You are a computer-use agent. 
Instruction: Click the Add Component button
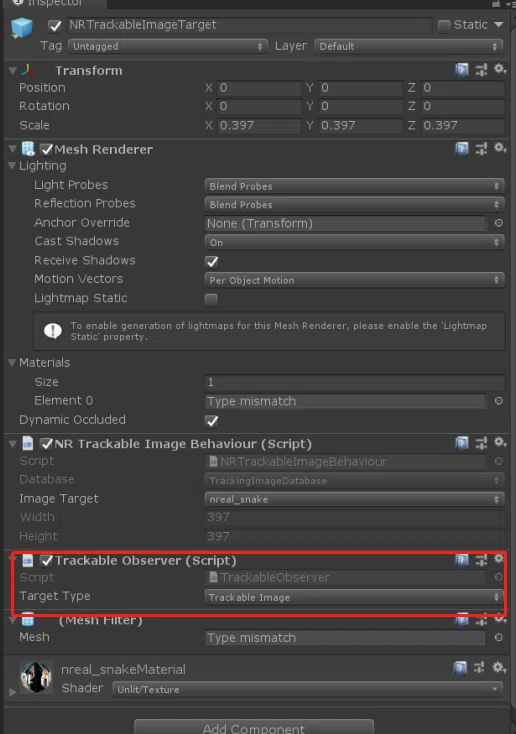tap(254, 727)
